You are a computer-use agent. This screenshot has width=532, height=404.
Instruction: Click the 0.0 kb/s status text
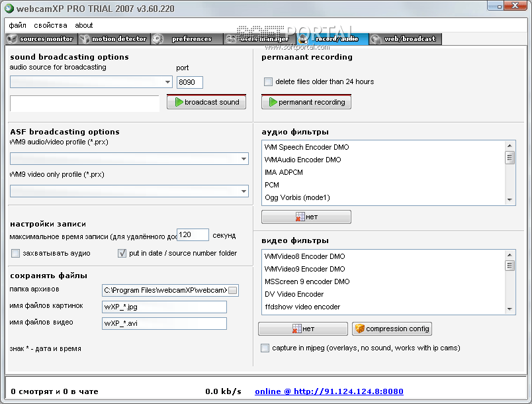pyautogui.click(x=223, y=391)
